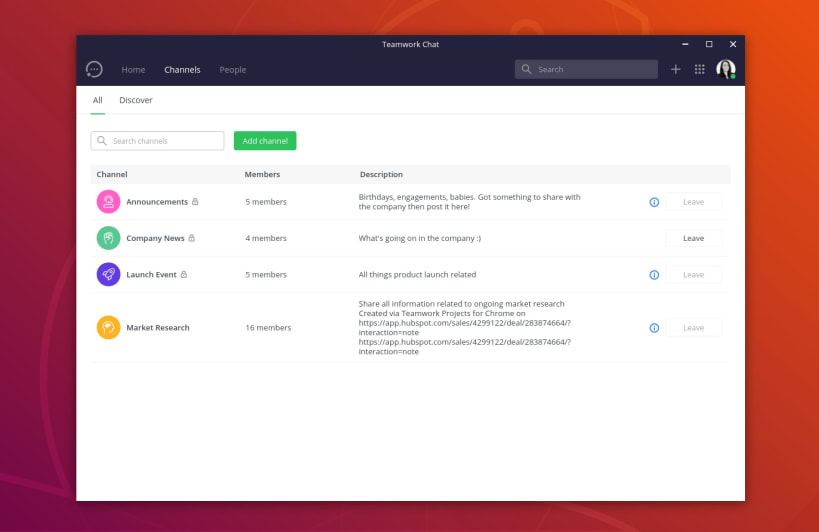The image size is (819, 532).
Task: Click the magnifier in Search channels box
Action: coord(102,141)
